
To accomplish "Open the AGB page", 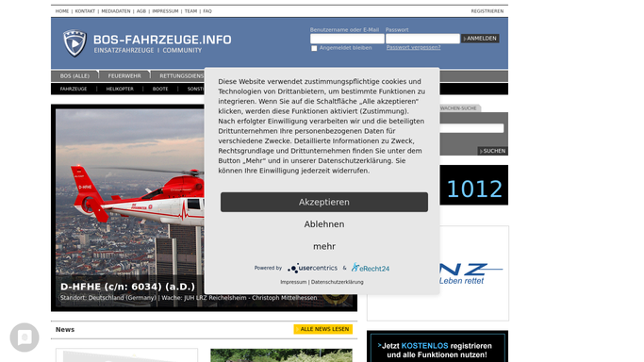I will [x=141, y=11].
